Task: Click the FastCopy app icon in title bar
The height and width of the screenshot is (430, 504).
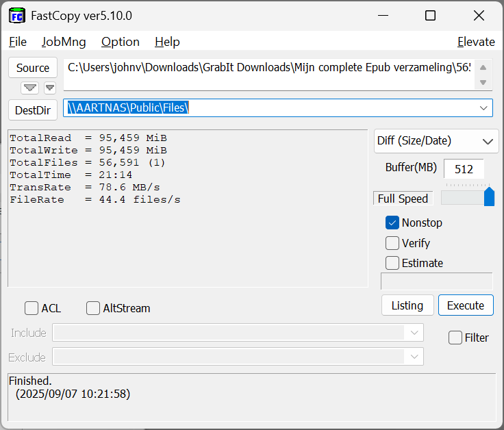Action: (x=17, y=15)
